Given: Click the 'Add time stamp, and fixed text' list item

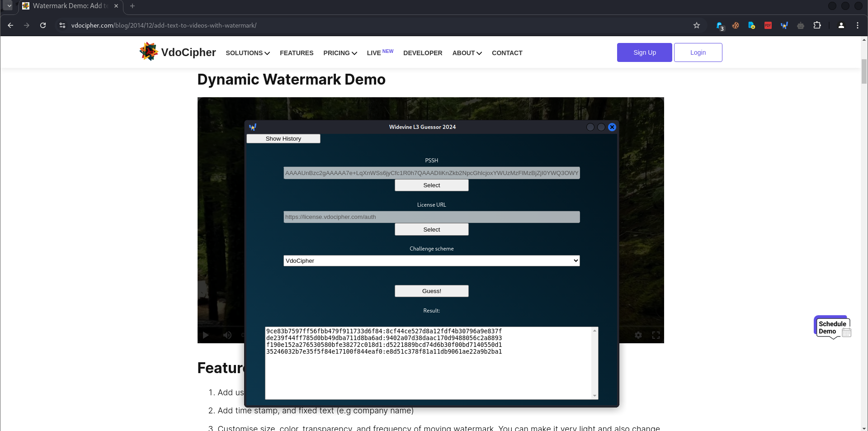Looking at the screenshot, I should click(x=316, y=411).
